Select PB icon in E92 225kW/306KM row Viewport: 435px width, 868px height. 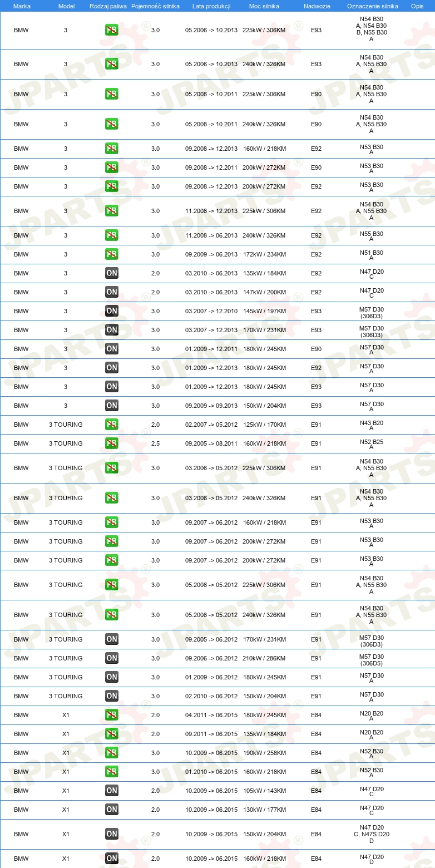(x=111, y=211)
